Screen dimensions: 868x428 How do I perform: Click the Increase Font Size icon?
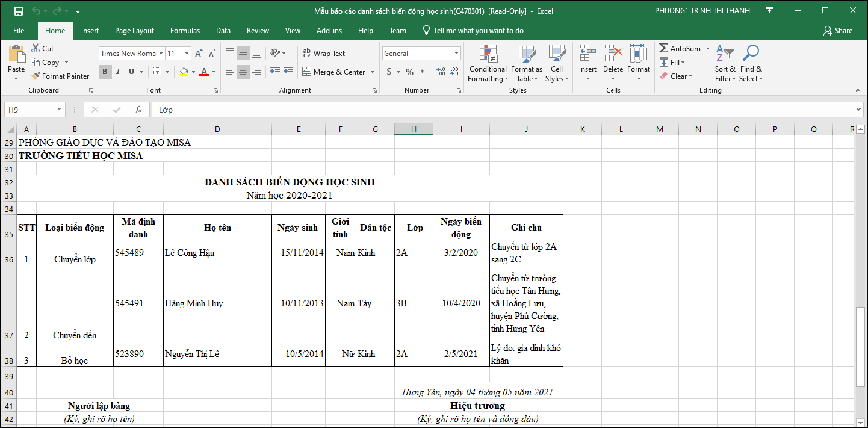(199, 54)
